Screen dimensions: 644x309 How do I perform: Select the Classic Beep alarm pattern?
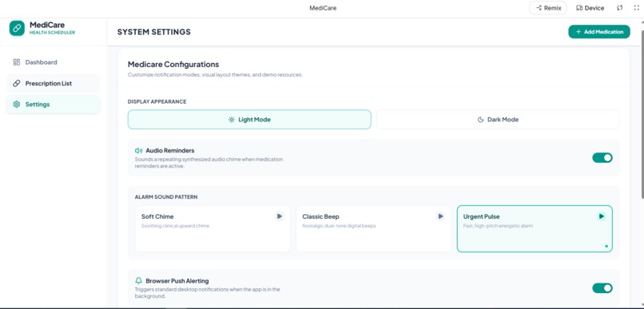point(373,228)
